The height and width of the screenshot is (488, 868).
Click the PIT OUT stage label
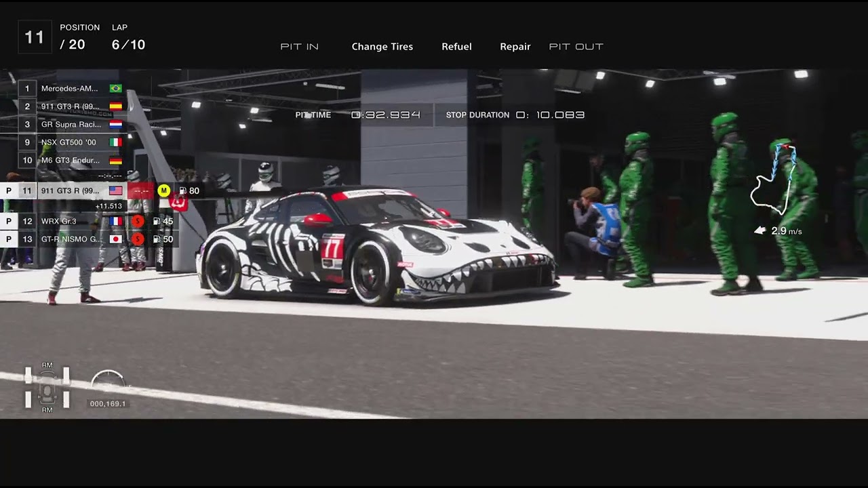tap(576, 47)
